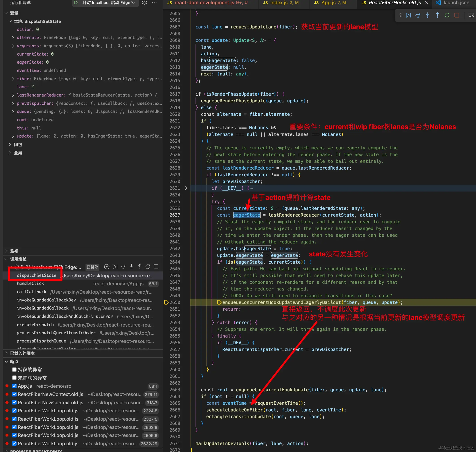This screenshot has height=452, width=476.
Task: Unfold the collapsed region at line 2631
Action: coord(186,188)
